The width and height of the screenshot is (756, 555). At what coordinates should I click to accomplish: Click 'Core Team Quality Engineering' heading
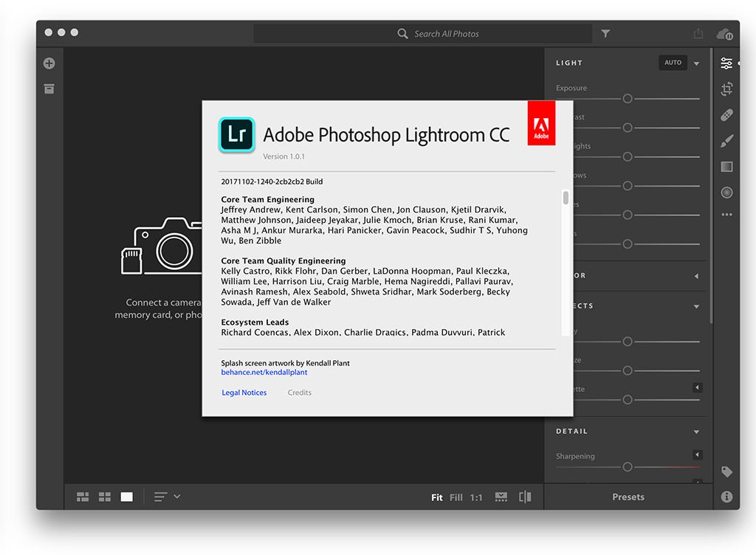(x=283, y=261)
